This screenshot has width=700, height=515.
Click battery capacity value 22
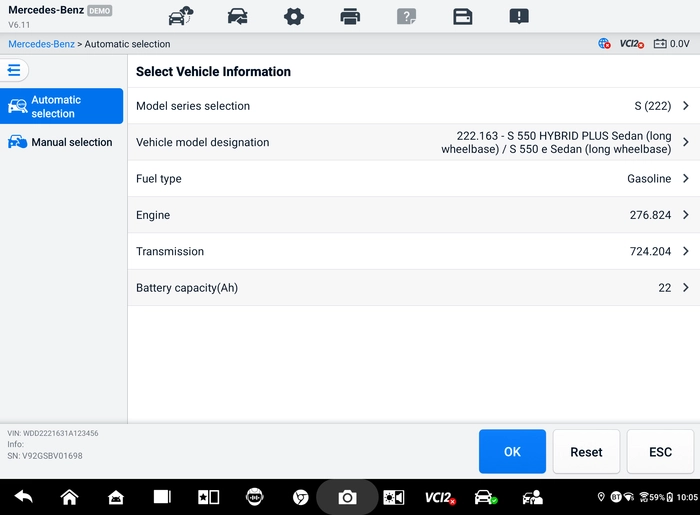665,288
